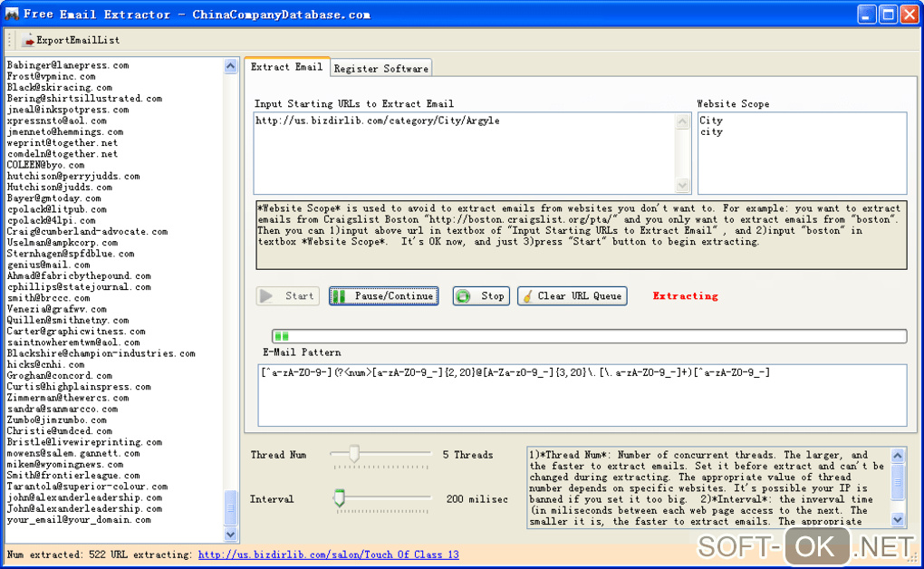The height and width of the screenshot is (569, 924).
Task: Click URL box scrollbar down arrow
Action: pyautogui.click(x=682, y=185)
